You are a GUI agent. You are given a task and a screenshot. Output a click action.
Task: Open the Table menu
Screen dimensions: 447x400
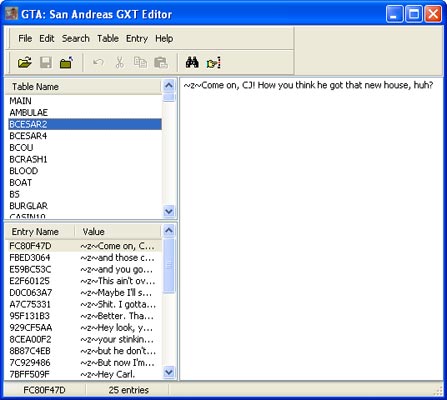click(108, 39)
